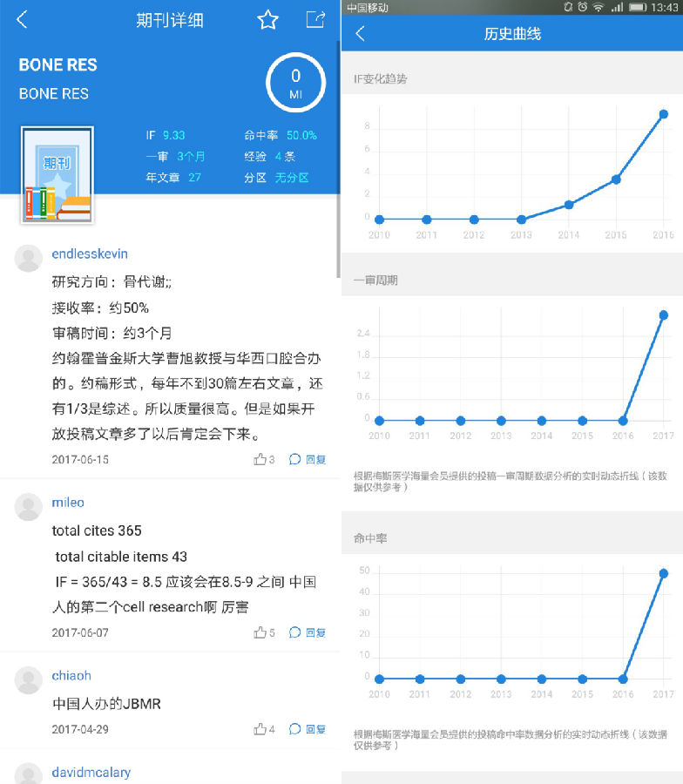Viewport: 683px width, 784px height.
Task: Select the 2017 point on 命中率 chart
Action: pos(663,573)
